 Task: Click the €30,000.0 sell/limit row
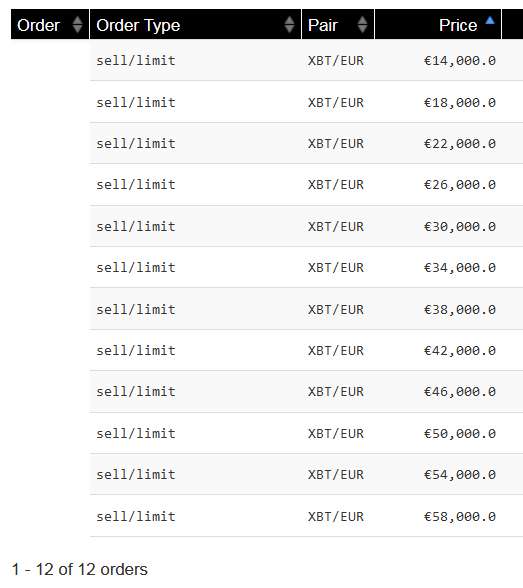click(306, 226)
